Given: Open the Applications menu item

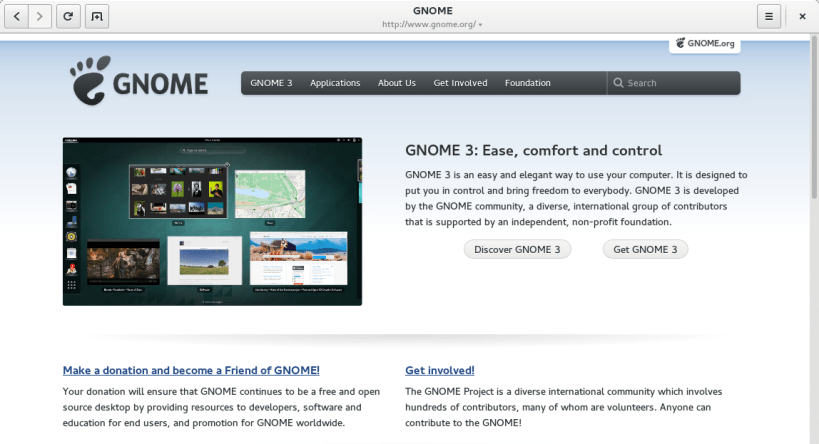Looking at the screenshot, I should click(x=335, y=83).
